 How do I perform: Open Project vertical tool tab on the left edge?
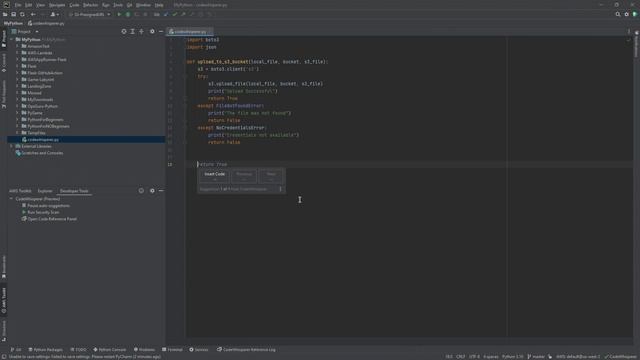4,39
